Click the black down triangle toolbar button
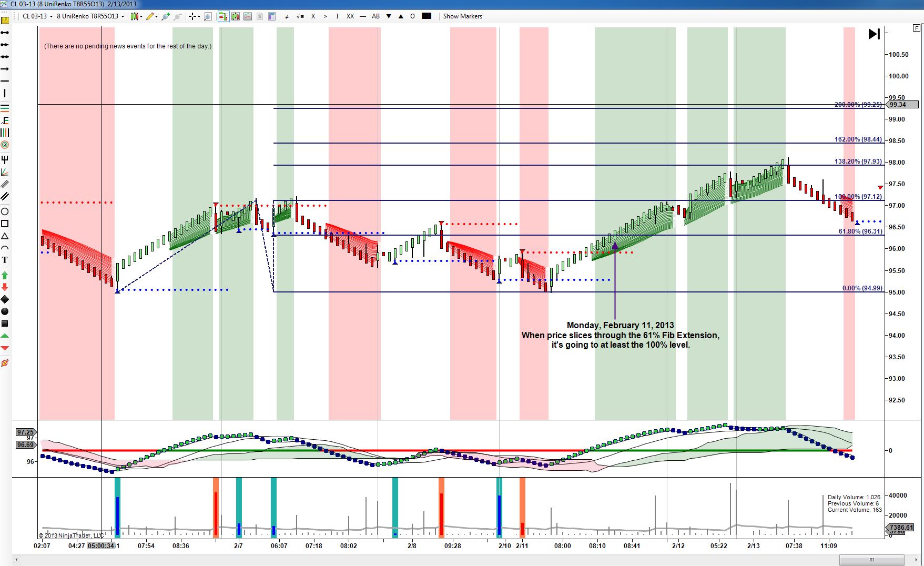Viewport: 924px width, 566px height. click(x=389, y=16)
